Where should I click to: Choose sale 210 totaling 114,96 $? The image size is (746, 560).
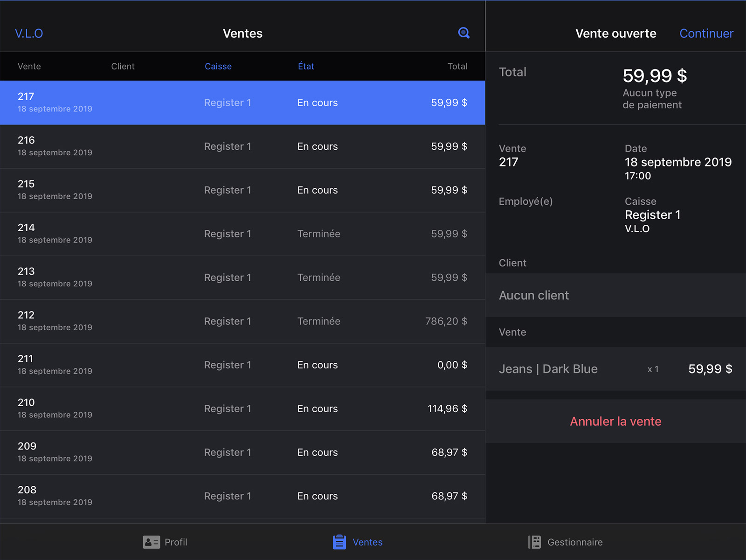[x=242, y=409]
